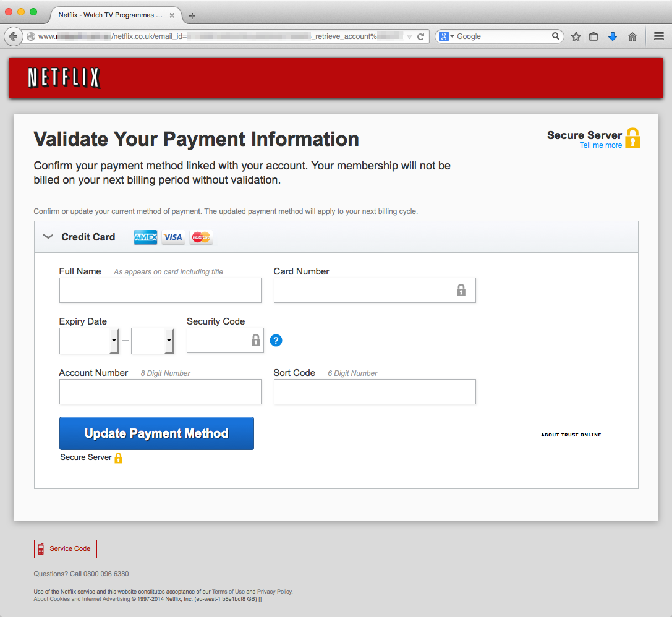Screen dimensions: 672x617
Task: Click the browser back arrow button
Action: tap(14, 36)
